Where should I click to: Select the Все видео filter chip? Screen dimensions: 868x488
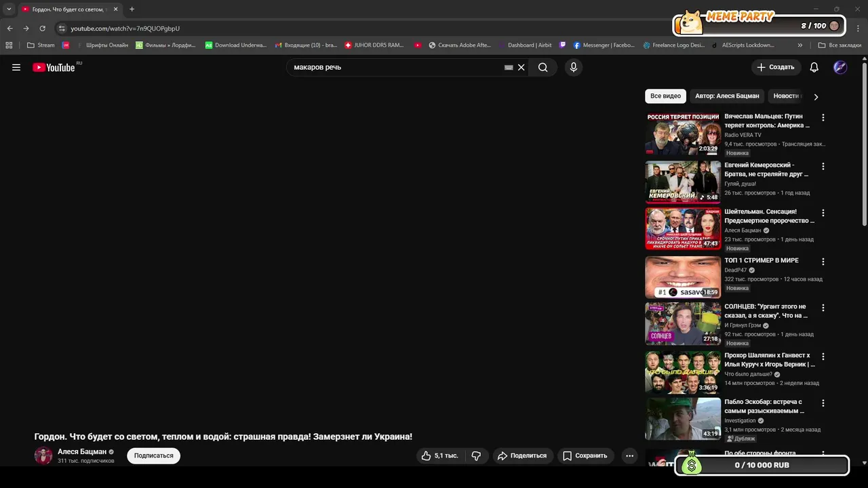point(665,96)
